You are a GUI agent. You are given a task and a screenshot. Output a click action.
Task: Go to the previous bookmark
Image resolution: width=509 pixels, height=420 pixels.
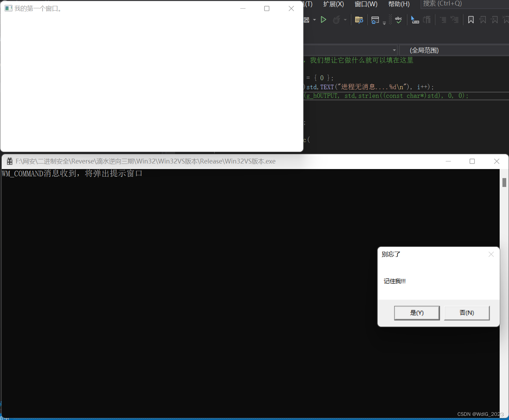coord(483,20)
